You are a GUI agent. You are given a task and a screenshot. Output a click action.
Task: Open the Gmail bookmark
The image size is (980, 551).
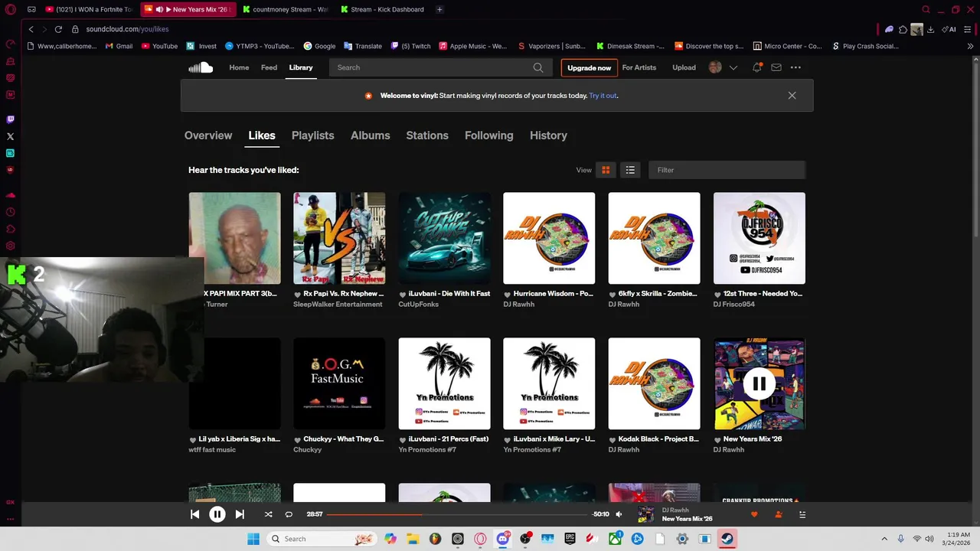point(119,46)
